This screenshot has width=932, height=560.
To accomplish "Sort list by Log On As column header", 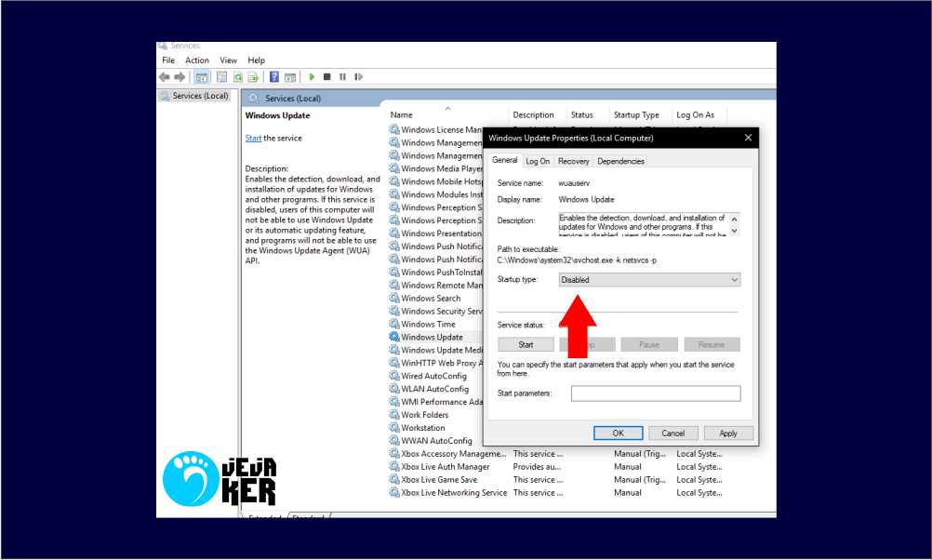I will [696, 114].
